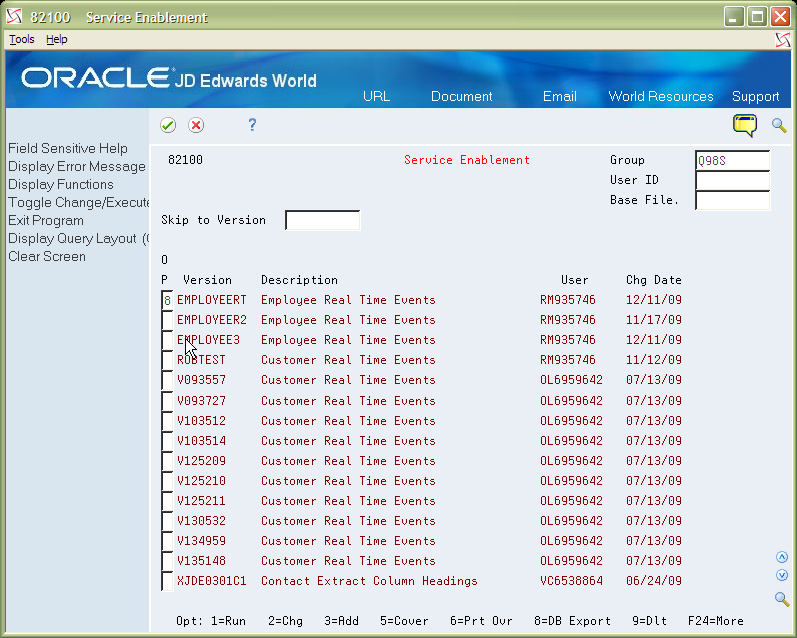Click option field for V093727 row
Viewport: 797px width, 638px height.
[x=167, y=401]
